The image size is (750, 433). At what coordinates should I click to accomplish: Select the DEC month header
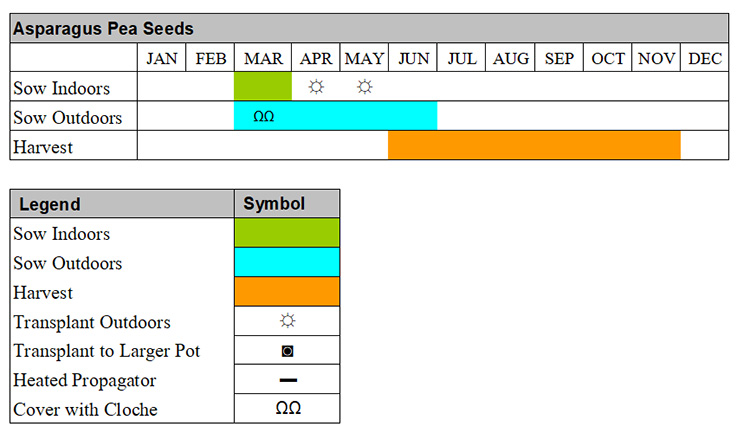click(705, 58)
